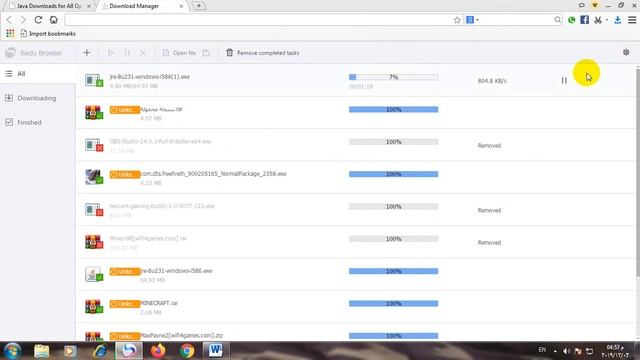The width and height of the screenshot is (640, 360).
Task: Pause selected download in toolbar
Action: [x=127, y=53]
